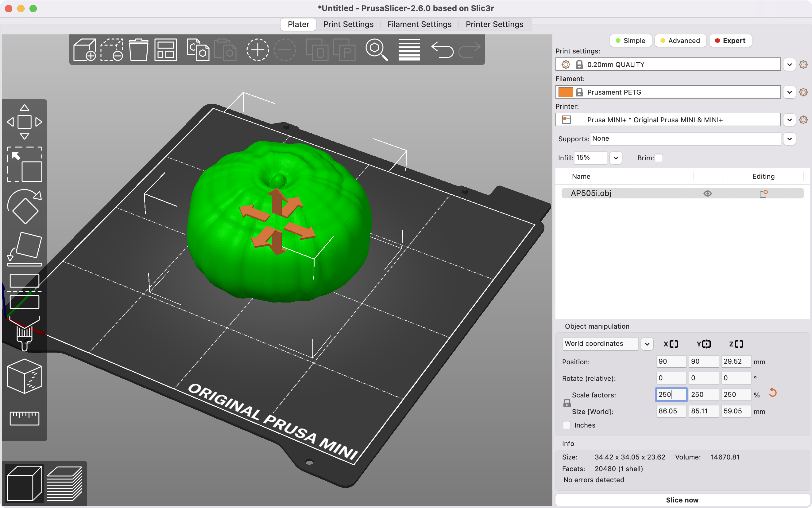812x508 pixels.
Task: Open the Printer Settings tab
Action: pyautogui.click(x=494, y=24)
